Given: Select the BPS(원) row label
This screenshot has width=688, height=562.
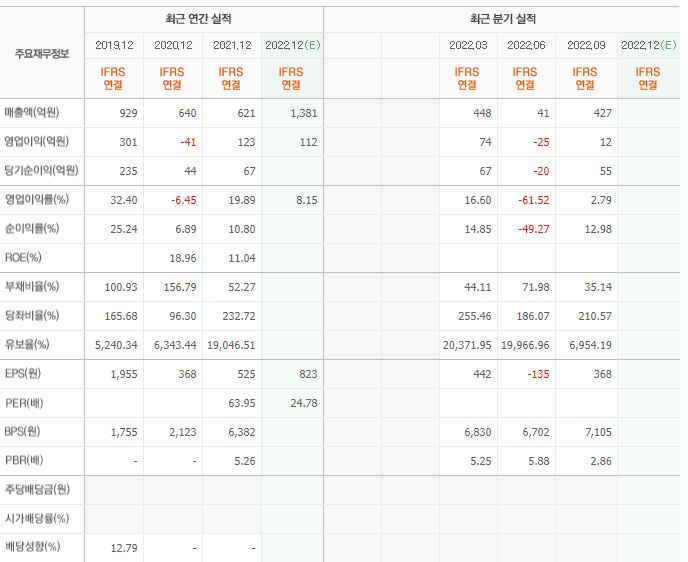Looking at the screenshot, I should (22, 432).
